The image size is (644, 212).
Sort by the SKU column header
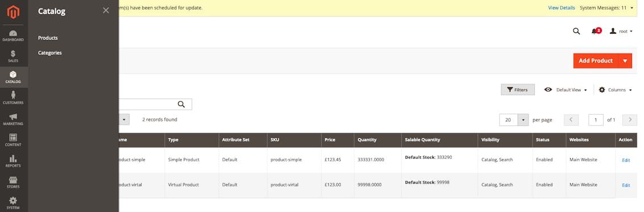click(294, 140)
